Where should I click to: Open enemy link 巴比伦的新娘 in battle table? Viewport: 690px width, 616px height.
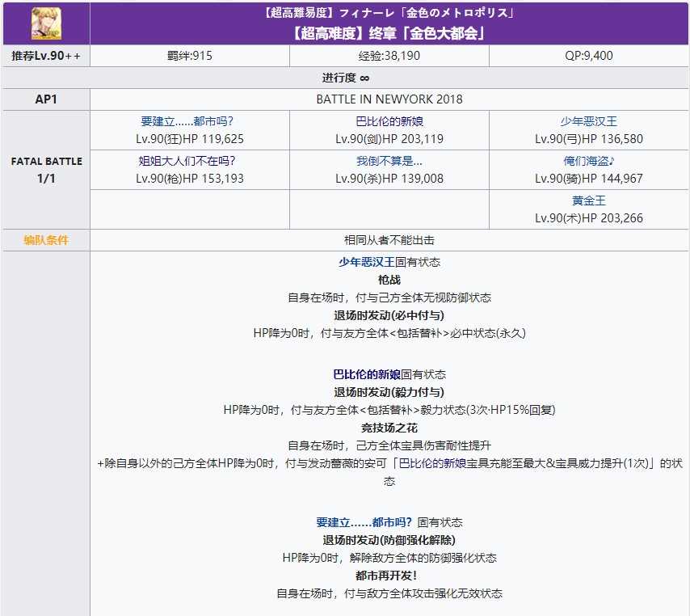click(389, 121)
